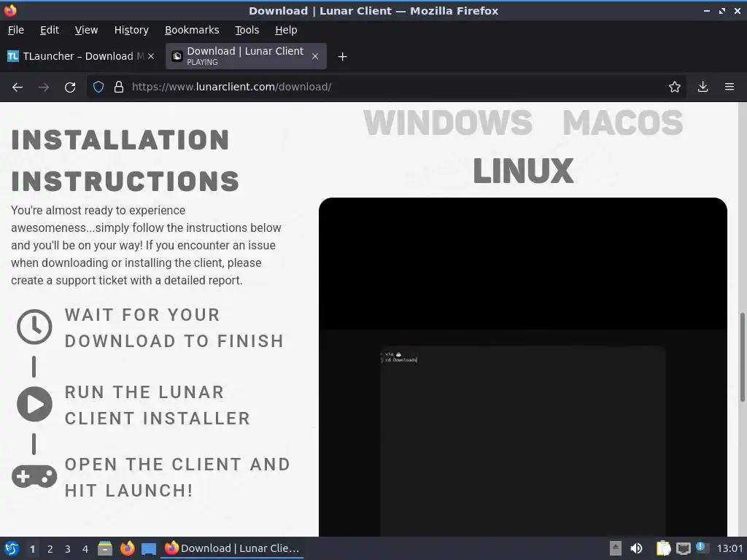
Task: Close the Download | Lunar Client tab
Action: (315, 56)
